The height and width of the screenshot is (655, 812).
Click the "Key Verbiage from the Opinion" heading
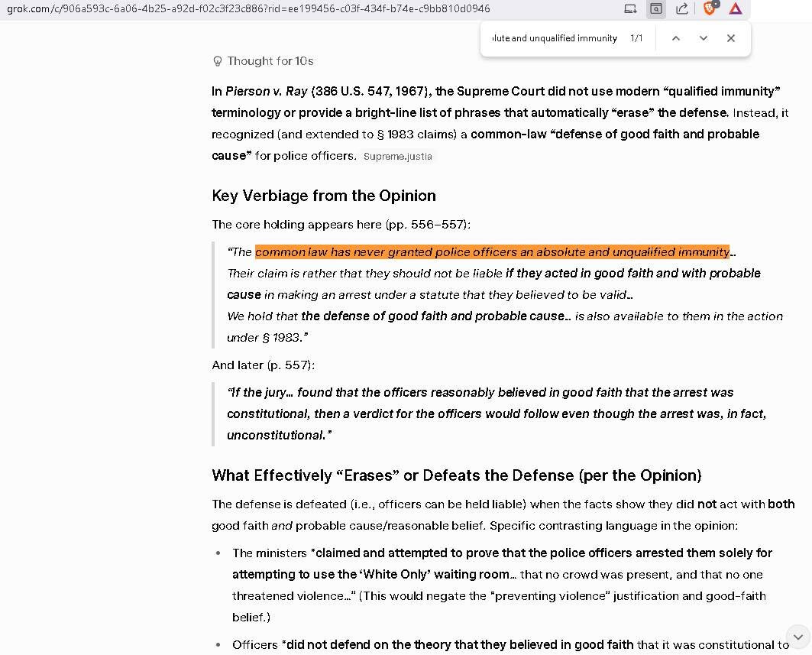324,196
